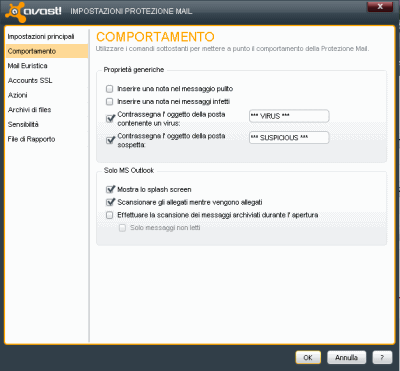Viewport: 400px width, 371px height.
Task: Open File di Rapporto page
Action: 32,139
